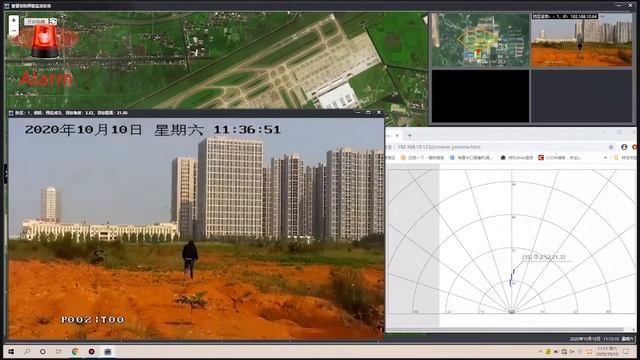
Task: Maximize the camera video window
Action: click(368, 112)
